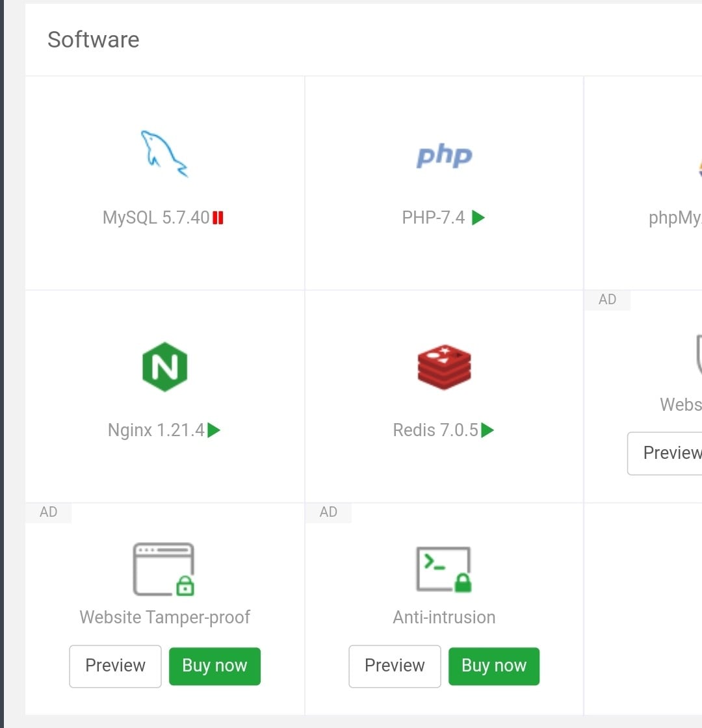Toggle the red MySQL stopped status indicator
The height and width of the screenshot is (728, 702).
click(218, 218)
